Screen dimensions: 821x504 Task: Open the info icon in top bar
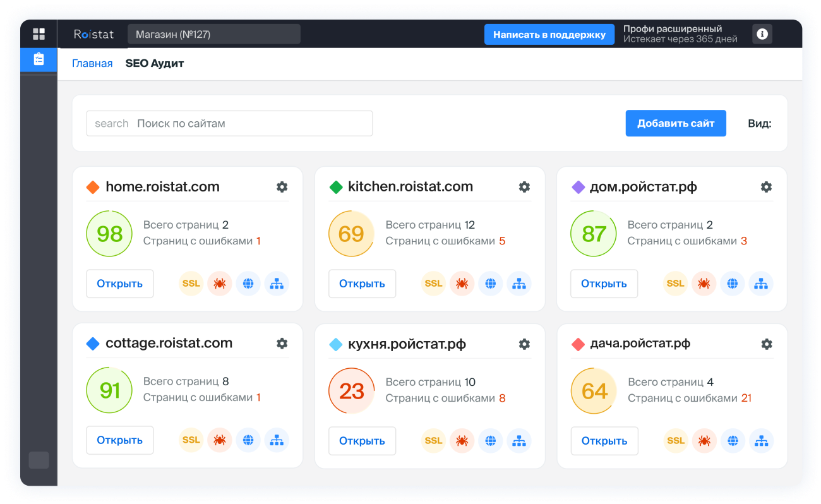(x=762, y=34)
